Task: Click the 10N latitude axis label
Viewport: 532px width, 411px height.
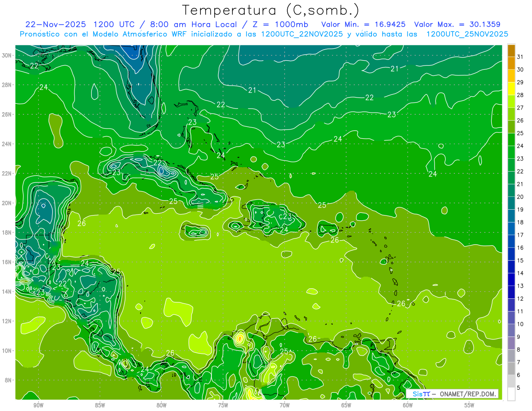Action: 8,351
